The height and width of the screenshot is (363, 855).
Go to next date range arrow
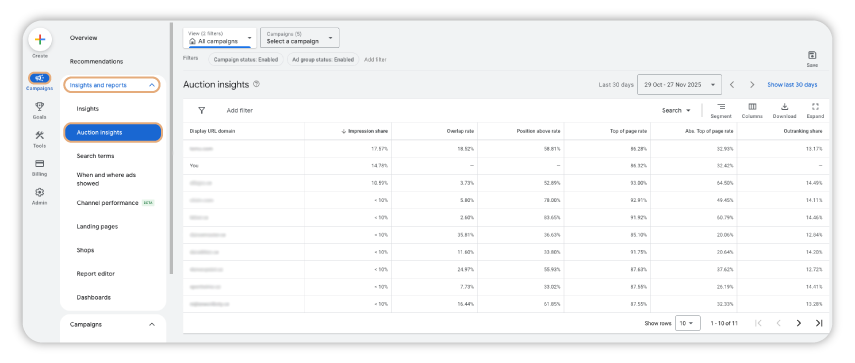(752, 84)
